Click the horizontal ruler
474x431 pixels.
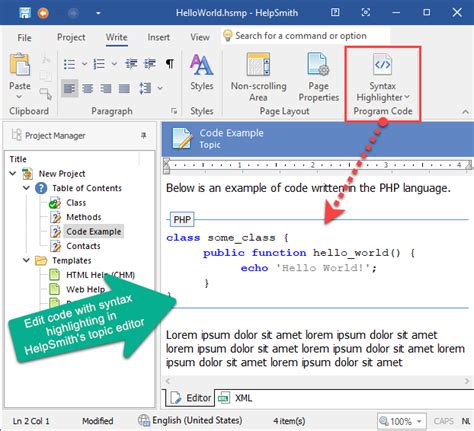(x=318, y=165)
